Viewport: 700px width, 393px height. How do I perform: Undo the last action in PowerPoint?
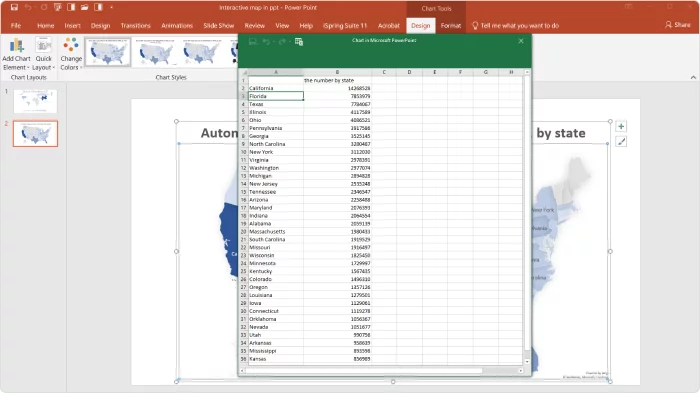coord(28,7)
